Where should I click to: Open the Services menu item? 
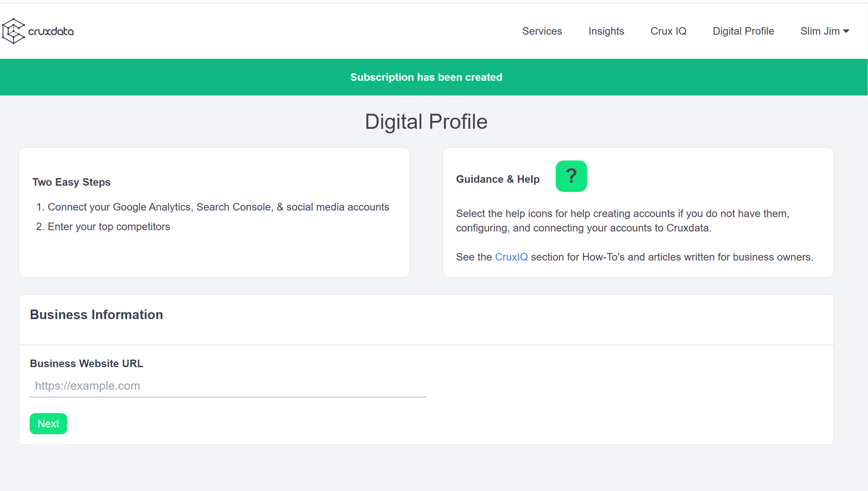[542, 31]
